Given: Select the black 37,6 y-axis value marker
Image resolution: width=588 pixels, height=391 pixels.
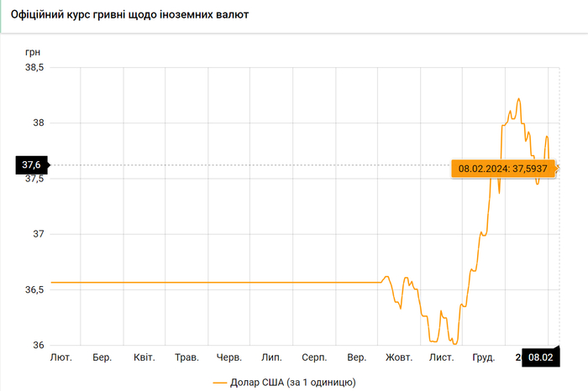Looking at the screenshot, I should [x=33, y=165].
